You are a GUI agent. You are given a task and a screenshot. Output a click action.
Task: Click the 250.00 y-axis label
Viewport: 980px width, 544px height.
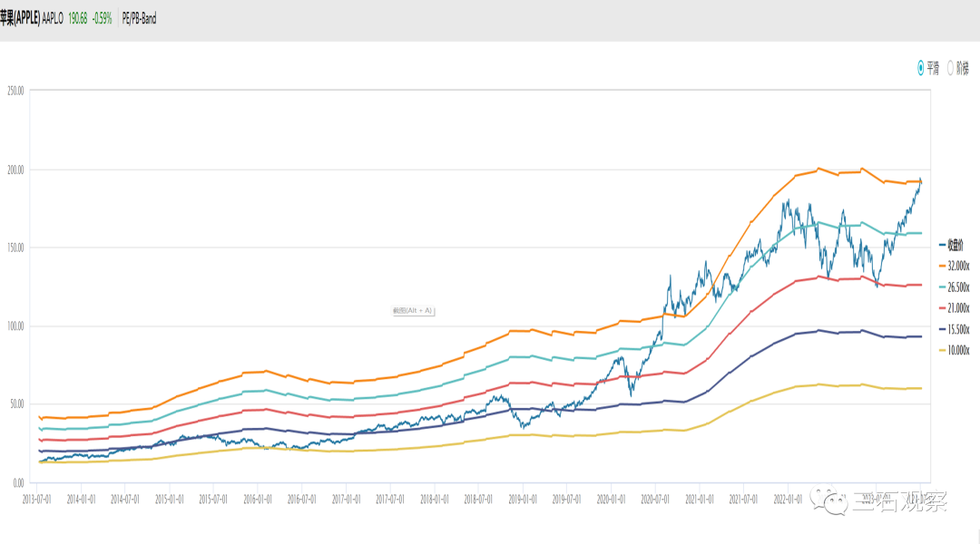(x=15, y=92)
